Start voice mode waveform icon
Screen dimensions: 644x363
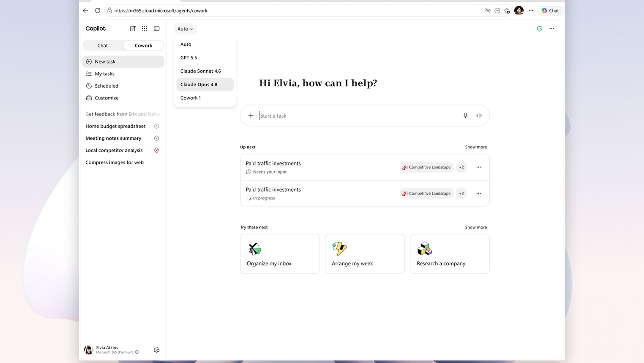[x=479, y=115]
